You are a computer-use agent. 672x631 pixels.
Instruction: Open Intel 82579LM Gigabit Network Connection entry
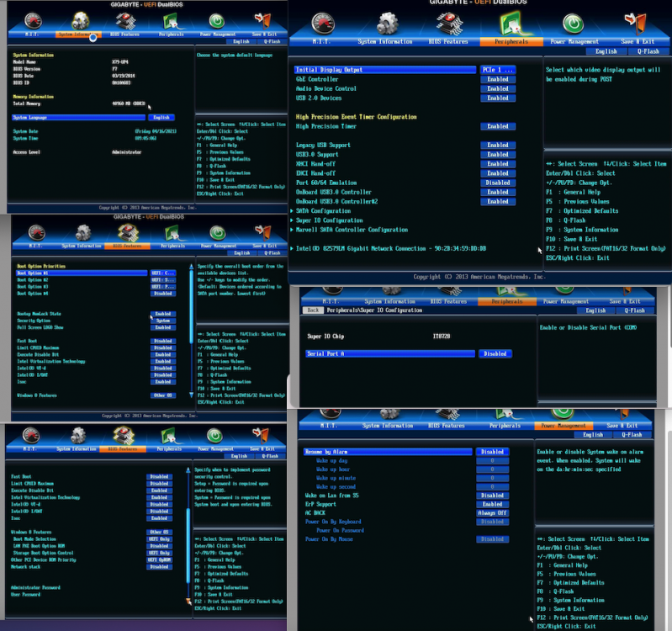pos(390,249)
